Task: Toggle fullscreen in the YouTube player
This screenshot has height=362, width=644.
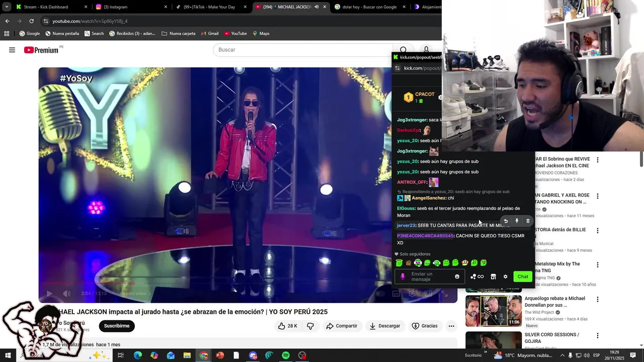Action: 445,294
